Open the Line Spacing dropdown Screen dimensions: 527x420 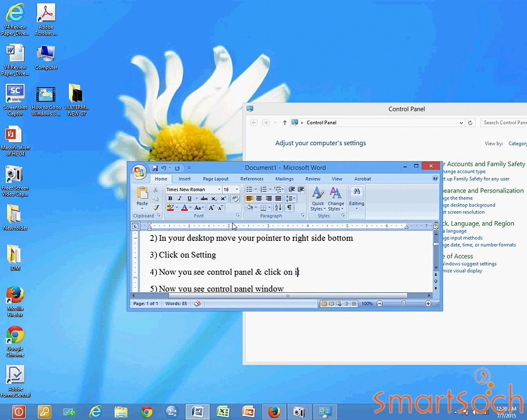point(291,198)
